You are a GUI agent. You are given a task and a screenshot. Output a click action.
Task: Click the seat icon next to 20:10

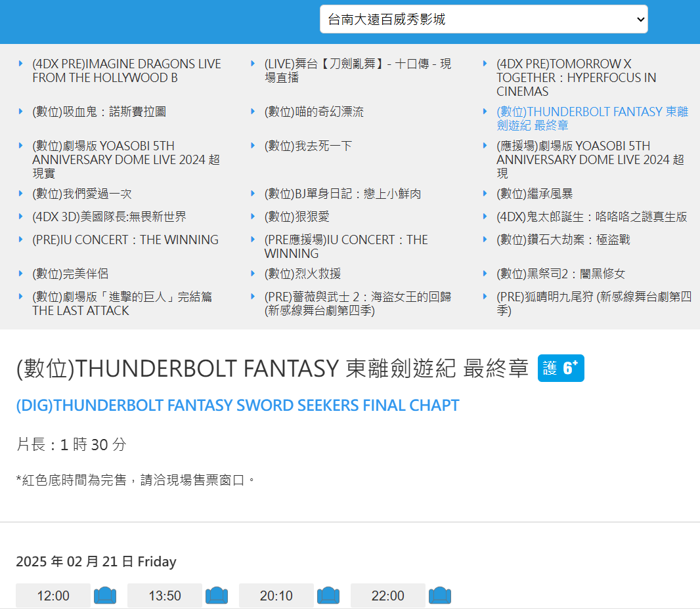(x=328, y=596)
